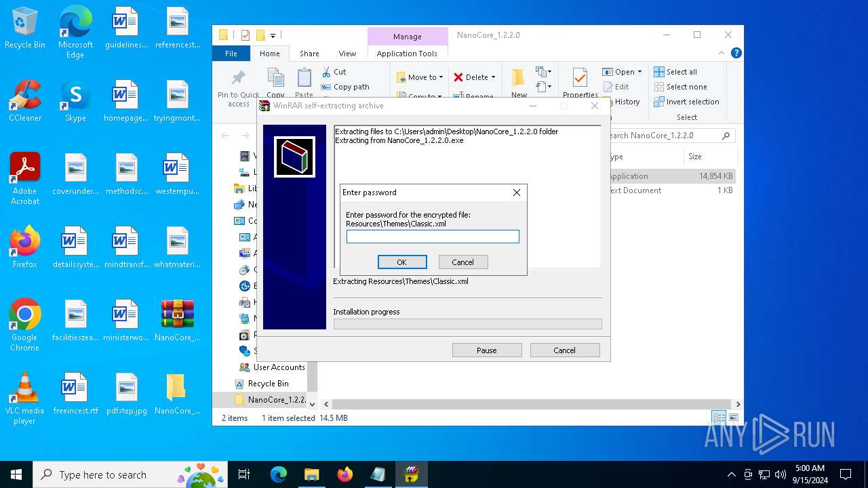Click the Manage contextual tab
Screen dimensions: 868x488
[407, 37]
